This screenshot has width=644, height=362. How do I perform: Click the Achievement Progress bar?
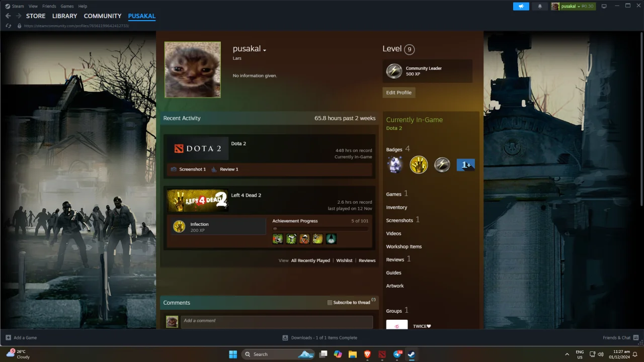(320, 229)
